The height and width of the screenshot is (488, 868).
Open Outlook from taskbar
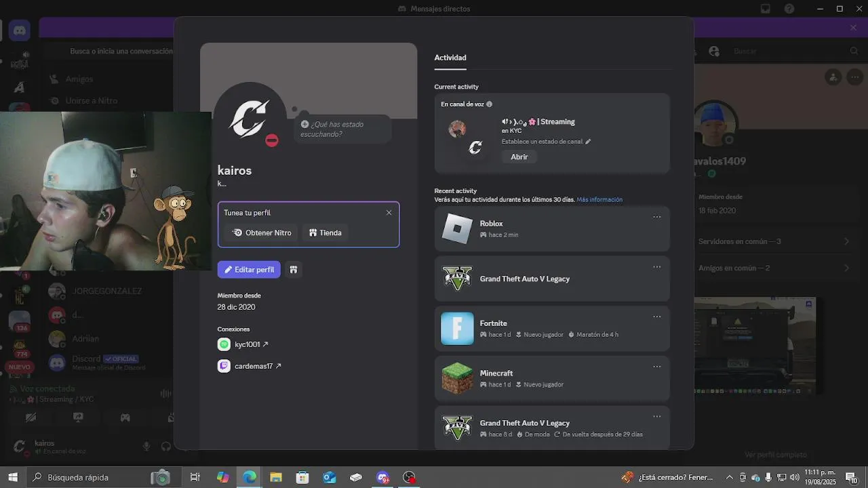point(330,477)
